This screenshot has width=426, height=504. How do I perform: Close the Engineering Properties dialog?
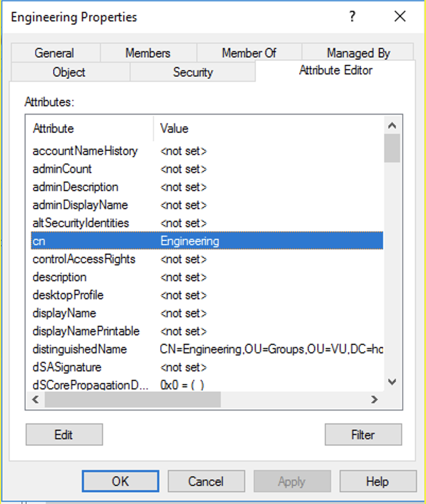click(x=399, y=17)
